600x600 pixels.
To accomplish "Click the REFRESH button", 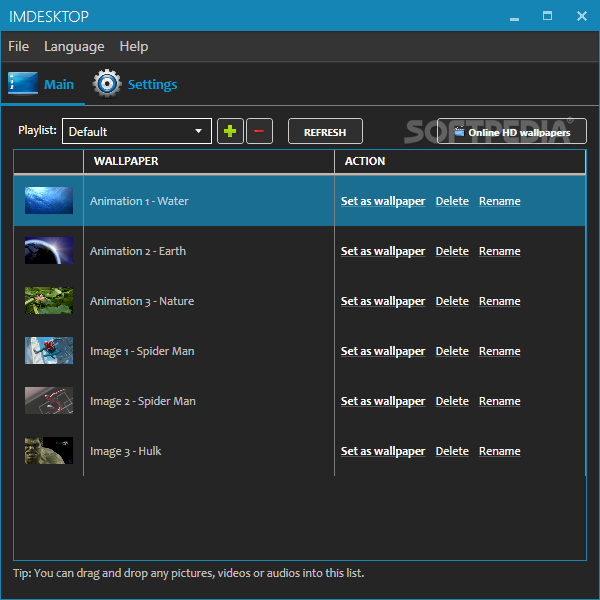I will click(x=325, y=131).
